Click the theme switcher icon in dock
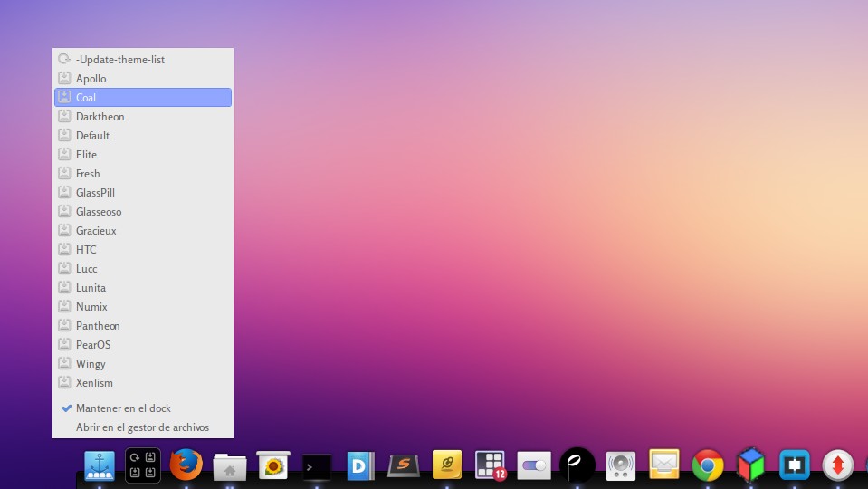Viewport: 868px width, 489px height. click(143, 465)
